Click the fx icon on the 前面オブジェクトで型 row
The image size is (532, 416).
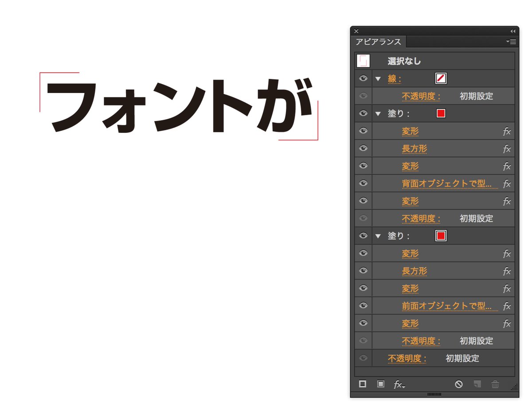(507, 306)
